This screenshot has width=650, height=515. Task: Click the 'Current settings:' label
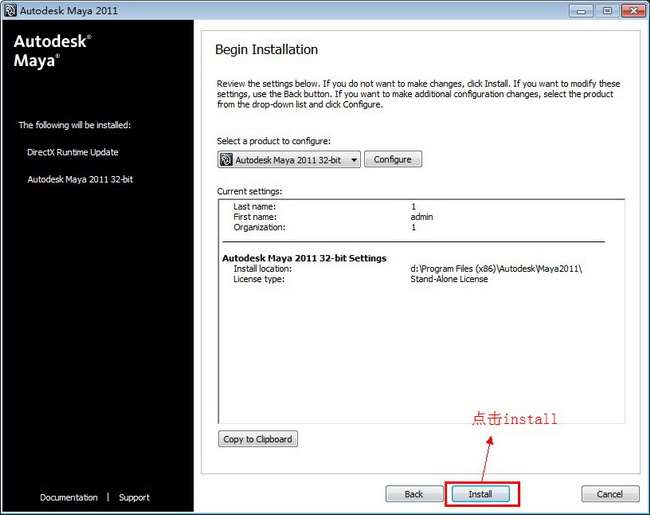tap(250, 191)
